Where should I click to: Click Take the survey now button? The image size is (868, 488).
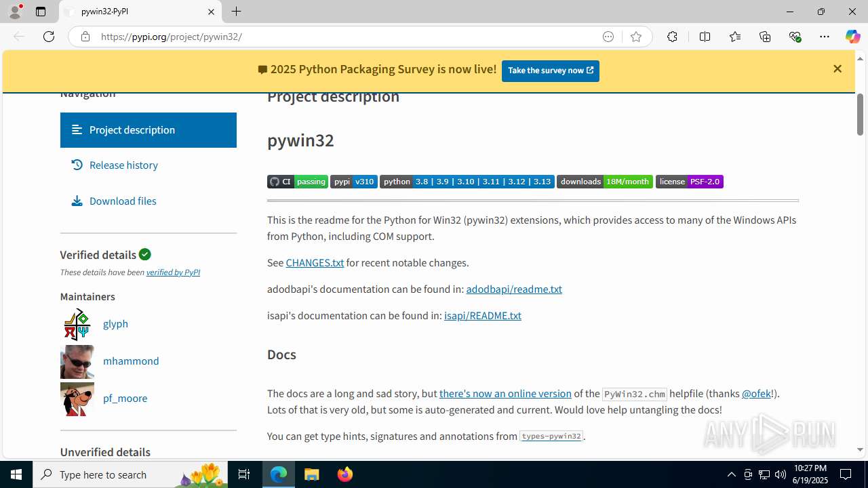click(551, 70)
